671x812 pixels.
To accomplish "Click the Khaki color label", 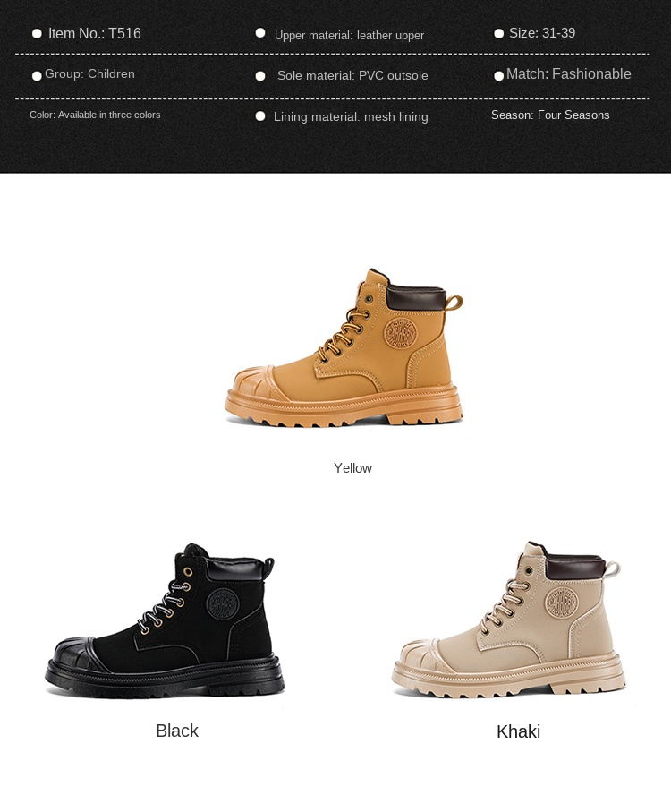I will point(518,731).
